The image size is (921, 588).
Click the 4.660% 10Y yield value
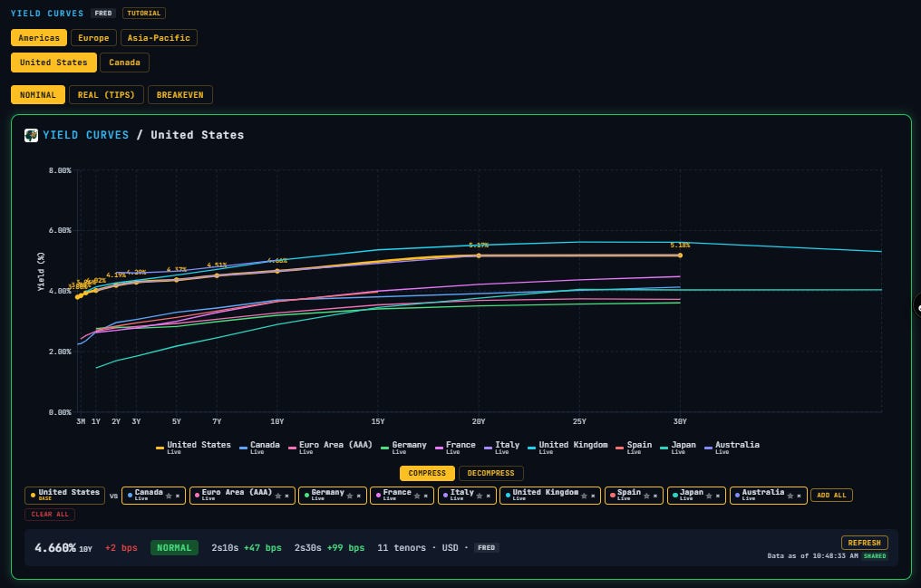pyautogui.click(x=63, y=548)
